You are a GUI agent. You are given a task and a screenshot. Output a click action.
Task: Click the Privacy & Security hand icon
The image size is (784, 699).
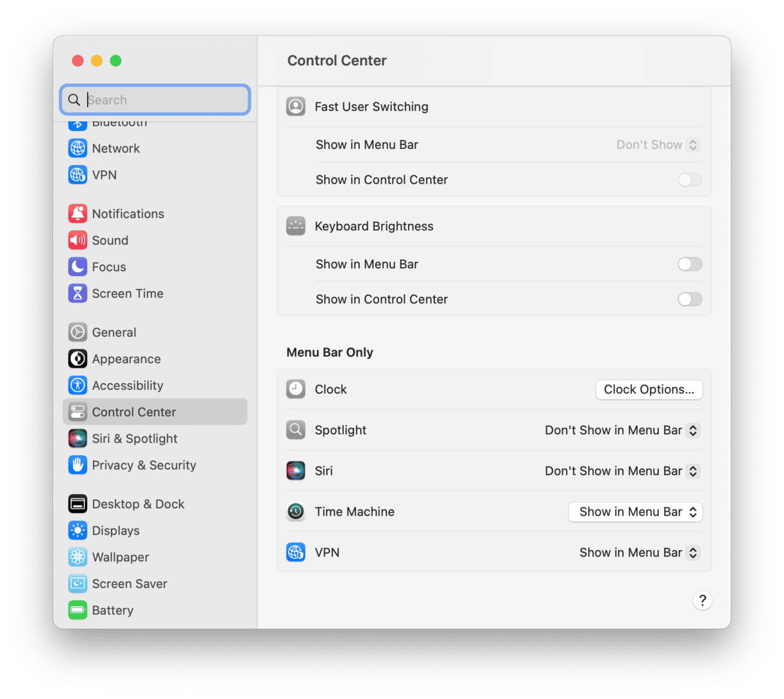tap(78, 465)
